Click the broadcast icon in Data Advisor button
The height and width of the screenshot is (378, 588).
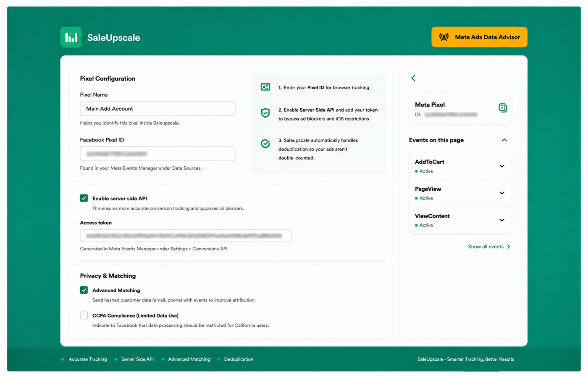click(x=444, y=37)
